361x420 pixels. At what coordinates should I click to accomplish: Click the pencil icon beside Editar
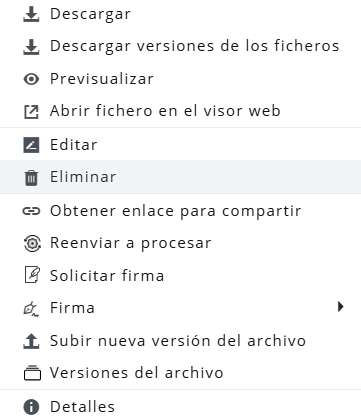pyautogui.click(x=31, y=145)
